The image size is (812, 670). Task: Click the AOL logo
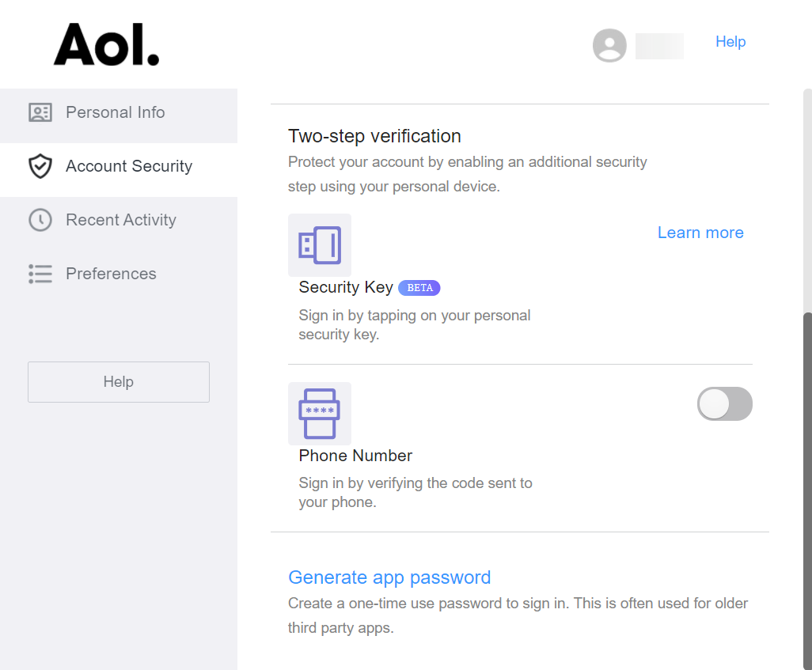pyautogui.click(x=106, y=44)
